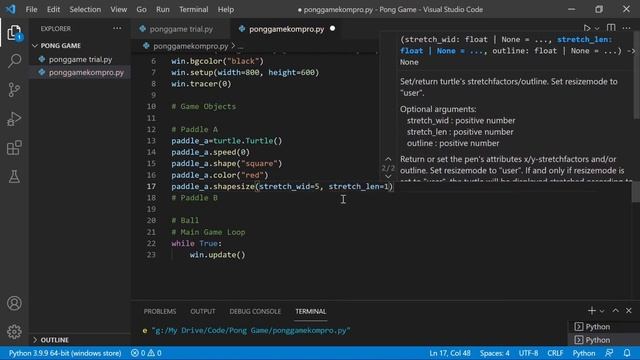Click terminal path to ponggamekompro.py
The height and width of the screenshot is (360, 640).
point(251,331)
